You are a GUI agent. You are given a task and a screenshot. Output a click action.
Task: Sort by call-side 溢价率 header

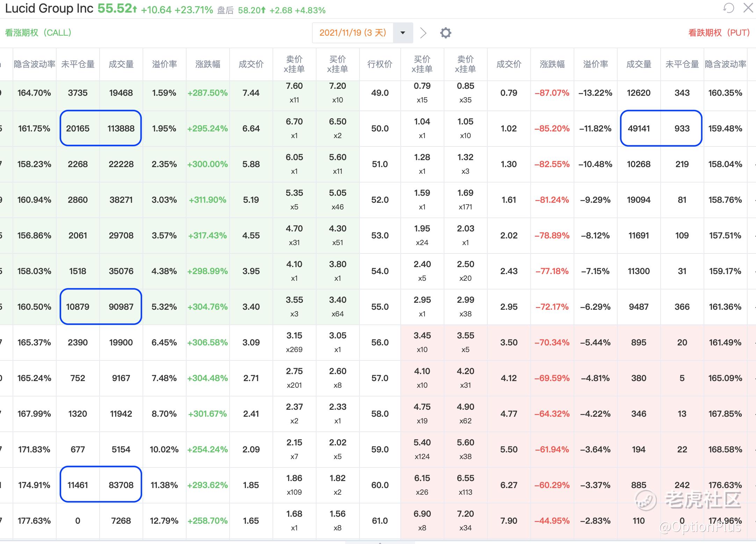164,64
